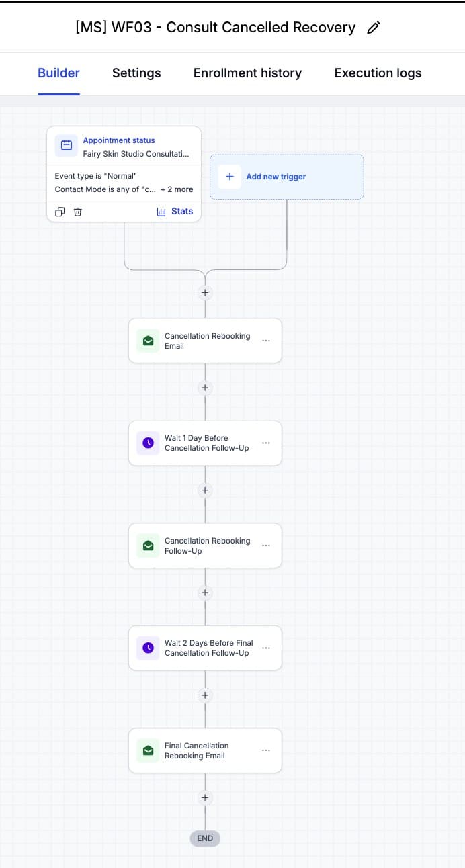465x868 pixels.
Task: Click the "Fairy Skin Studio Consultati..." trigger subtitle
Action: [136, 154]
